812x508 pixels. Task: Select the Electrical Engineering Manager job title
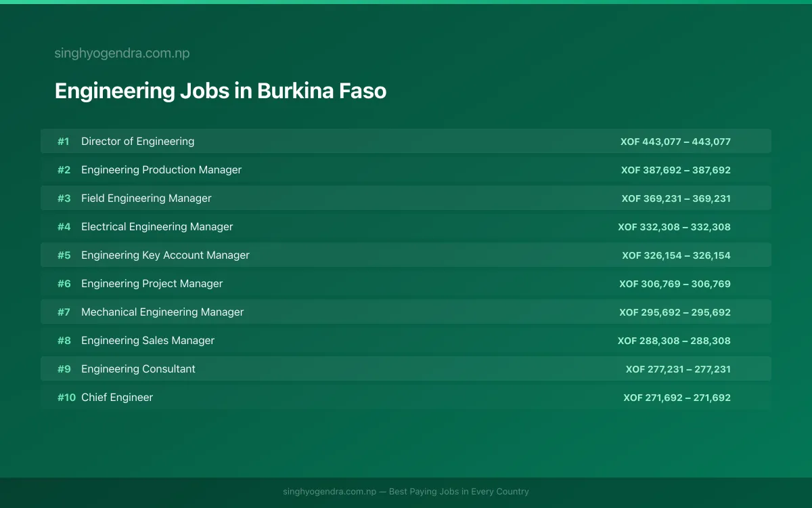pyautogui.click(x=157, y=227)
